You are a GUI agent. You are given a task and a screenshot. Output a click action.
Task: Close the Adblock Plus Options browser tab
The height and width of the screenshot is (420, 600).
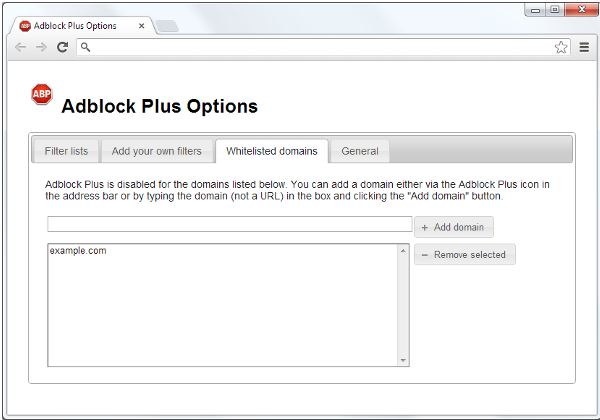click(141, 26)
